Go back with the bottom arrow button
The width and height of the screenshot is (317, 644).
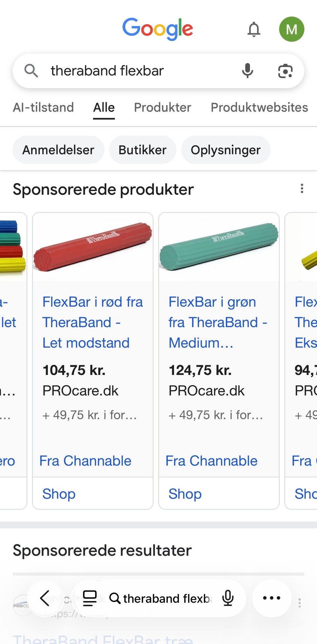tap(45, 598)
